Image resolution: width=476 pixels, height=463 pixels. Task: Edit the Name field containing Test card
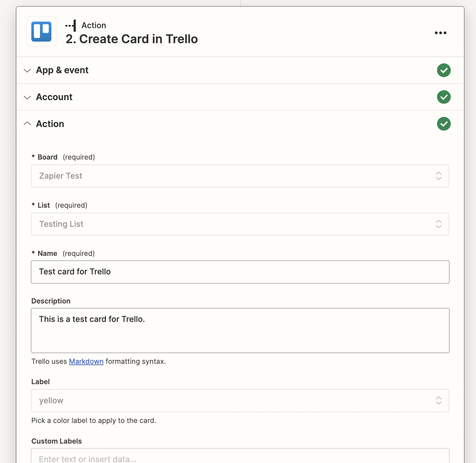tap(240, 272)
